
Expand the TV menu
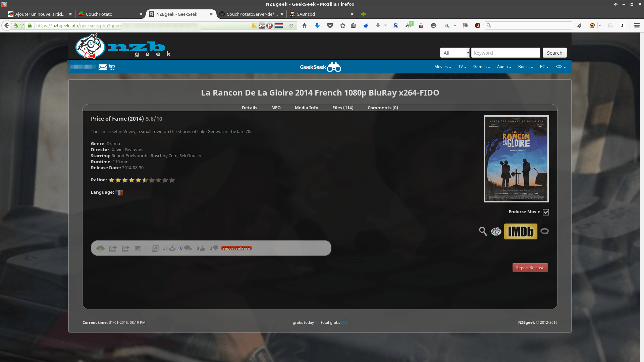click(x=462, y=67)
